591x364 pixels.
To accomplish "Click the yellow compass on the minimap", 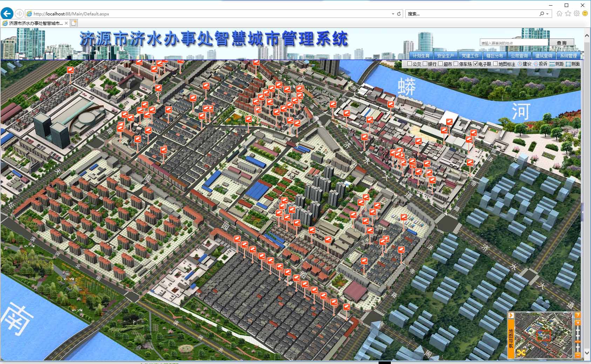I will [x=521, y=352].
